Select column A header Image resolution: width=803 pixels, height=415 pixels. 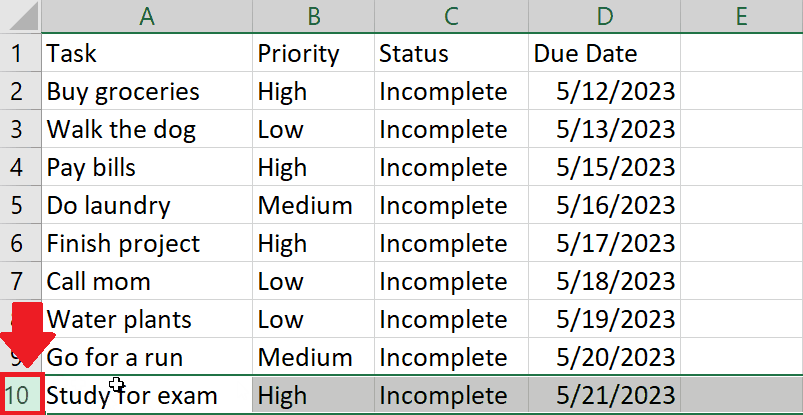(x=147, y=16)
